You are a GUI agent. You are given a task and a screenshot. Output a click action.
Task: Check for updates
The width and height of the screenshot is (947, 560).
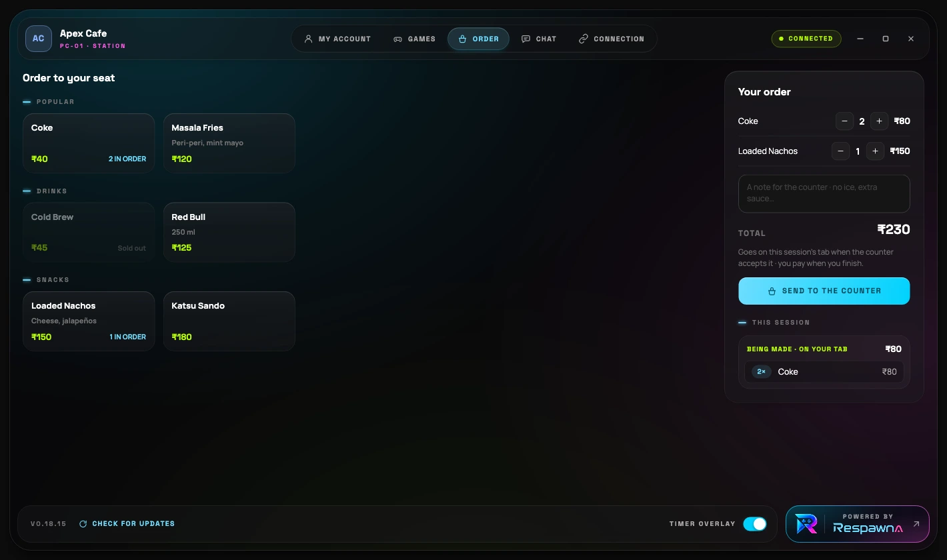[127, 524]
